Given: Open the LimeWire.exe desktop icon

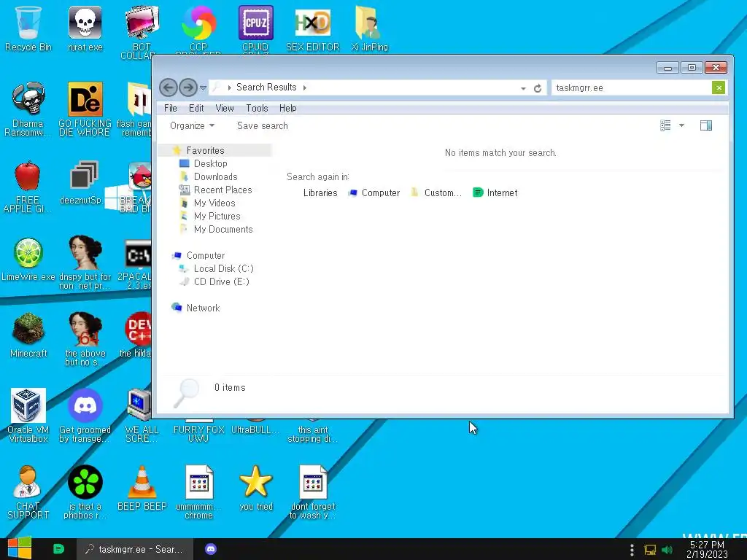Looking at the screenshot, I should click(28, 260).
